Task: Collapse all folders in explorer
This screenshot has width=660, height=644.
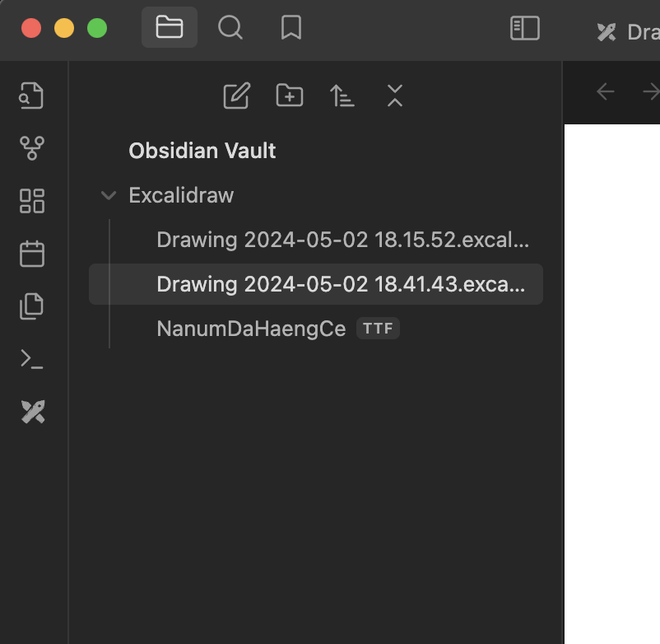Action: pos(395,96)
